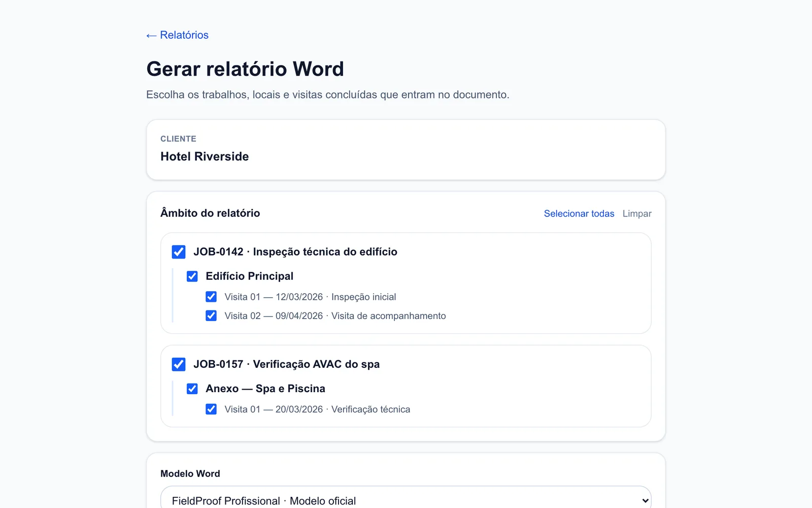Image resolution: width=812 pixels, height=508 pixels.
Task: Go back via the Relatórios link
Action: click(177, 35)
